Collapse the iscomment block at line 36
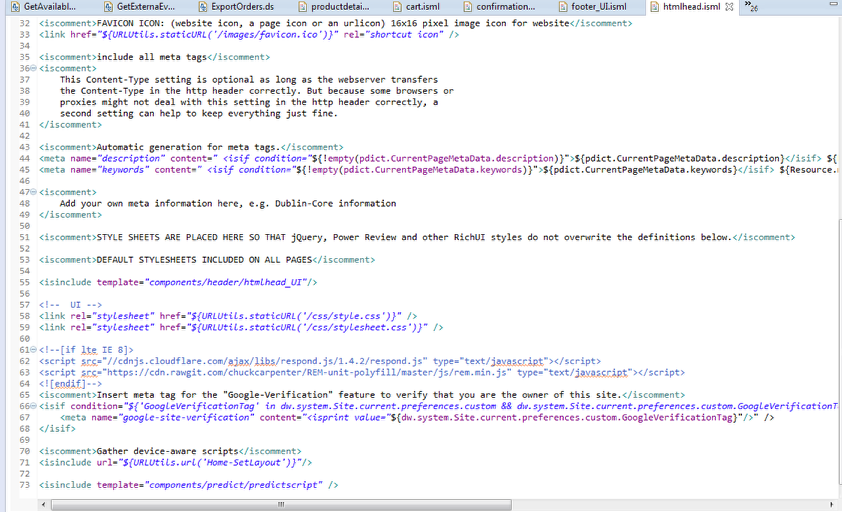 [x=33, y=68]
